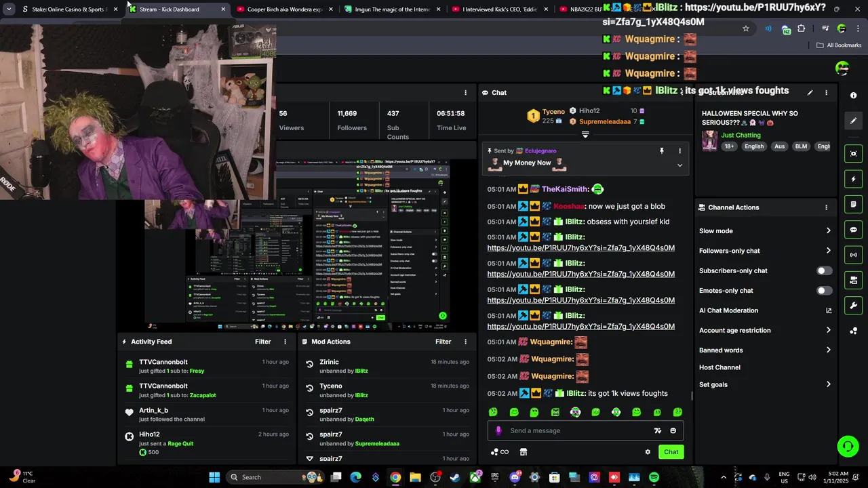Screen dimensions: 868x488
Task: Click the pin icon on pinned message
Action: 662,151
